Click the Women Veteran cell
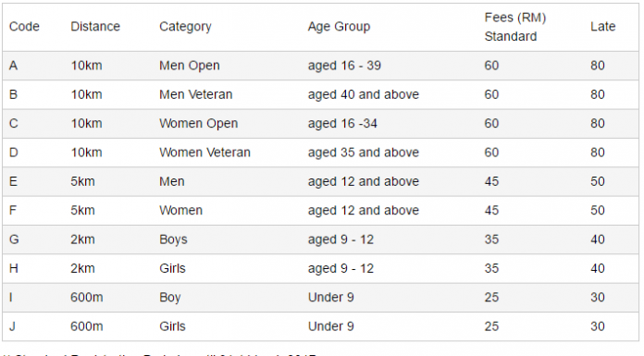 [204, 153]
